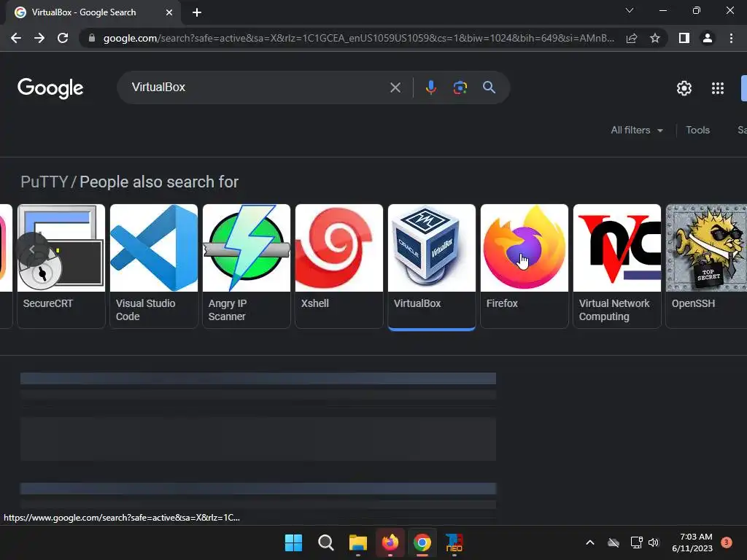View site information via lock icon
This screenshot has width=747, height=560.
click(x=92, y=38)
